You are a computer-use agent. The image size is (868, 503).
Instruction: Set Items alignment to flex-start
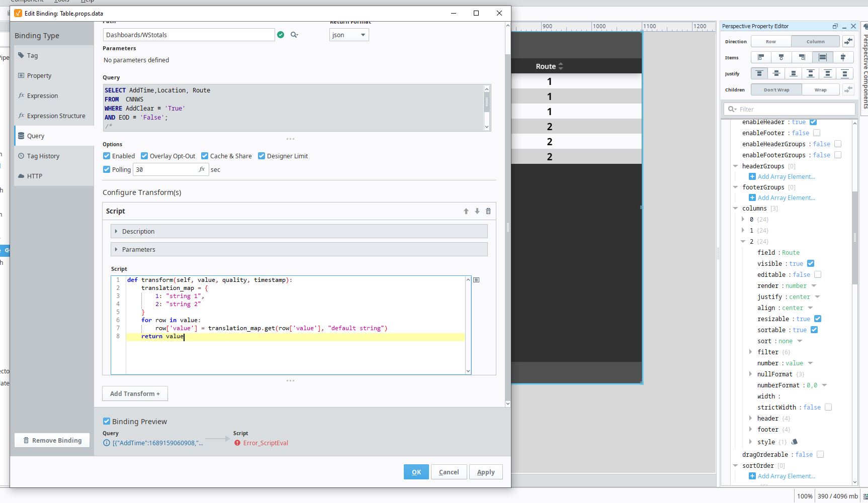pos(761,57)
